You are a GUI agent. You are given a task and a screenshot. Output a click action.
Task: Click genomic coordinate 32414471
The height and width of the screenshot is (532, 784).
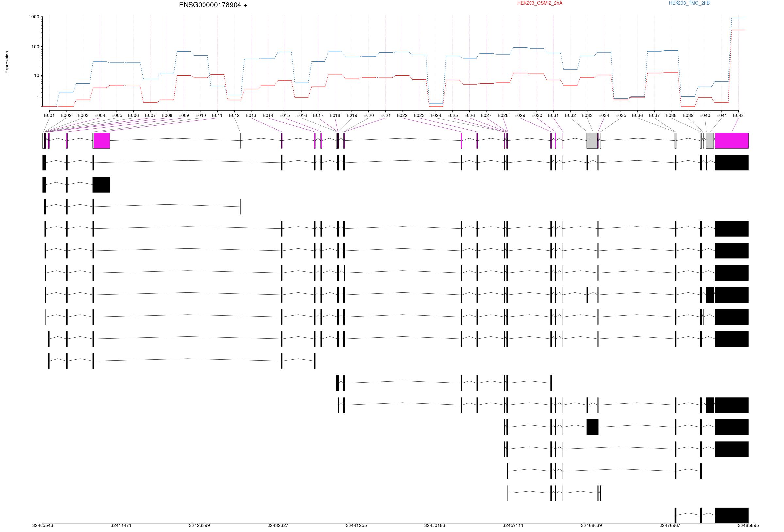121,525
